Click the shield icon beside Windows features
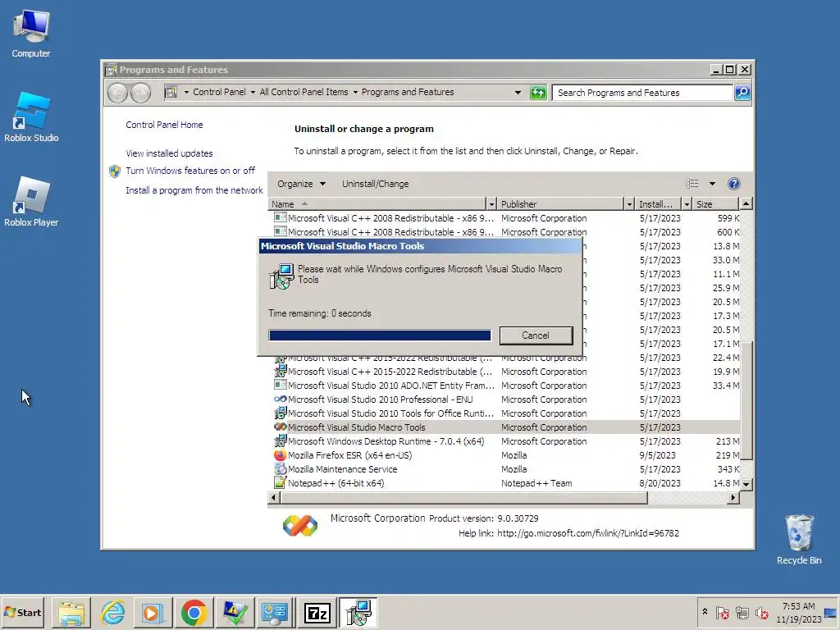This screenshot has height=630, width=840. click(x=115, y=171)
